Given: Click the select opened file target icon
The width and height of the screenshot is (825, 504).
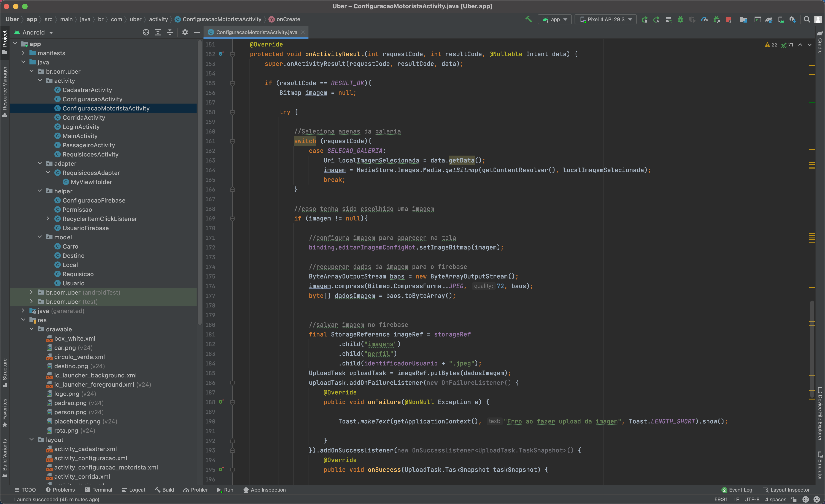Looking at the screenshot, I should click(x=146, y=32).
